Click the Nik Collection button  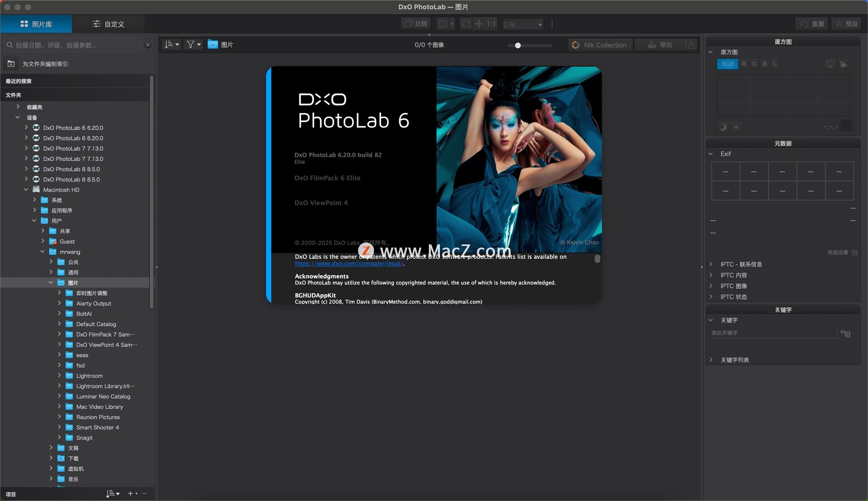(x=599, y=45)
